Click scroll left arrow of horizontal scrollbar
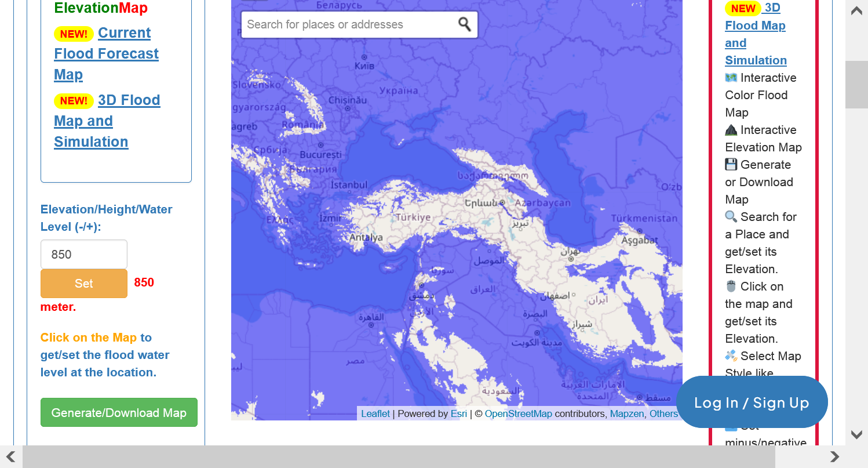This screenshot has width=868, height=468. click(x=11, y=456)
